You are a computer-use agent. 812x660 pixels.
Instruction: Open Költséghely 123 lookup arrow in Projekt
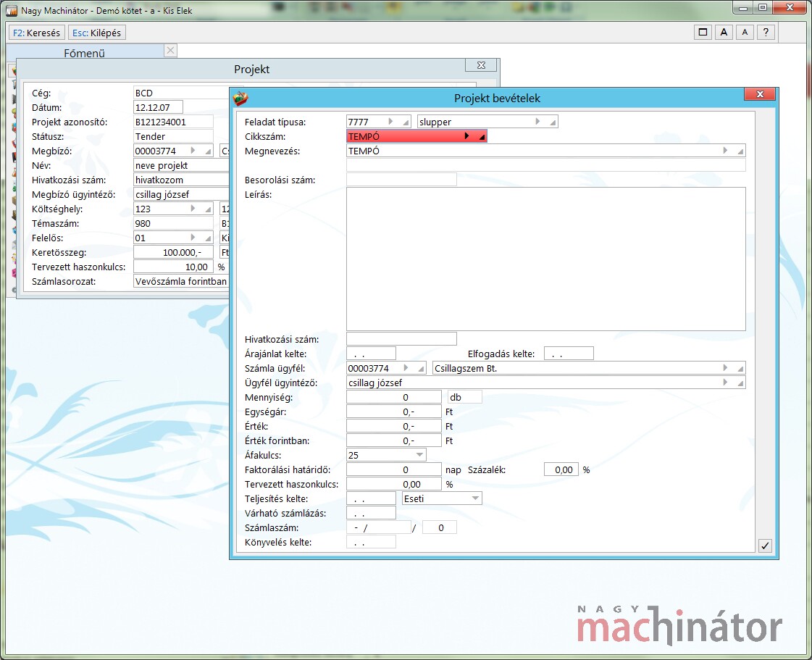(x=193, y=209)
